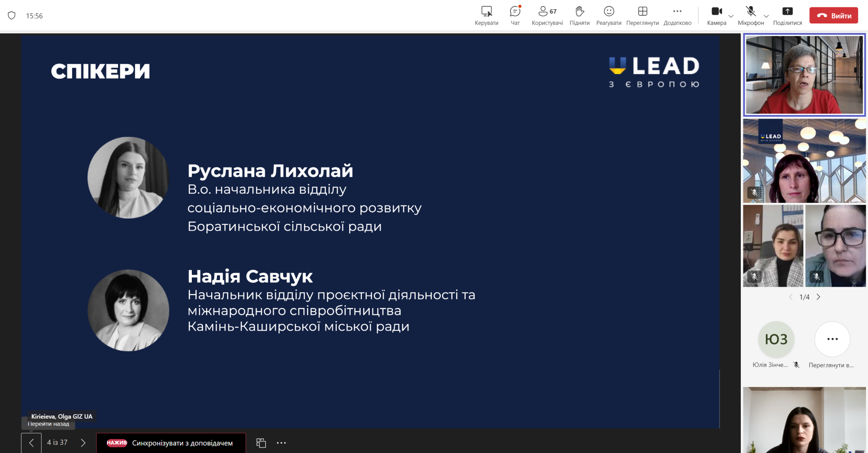Raise hand with Підняти icon
Image resolution: width=868 pixels, height=453 pixels.
pyautogui.click(x=579, y=15)
